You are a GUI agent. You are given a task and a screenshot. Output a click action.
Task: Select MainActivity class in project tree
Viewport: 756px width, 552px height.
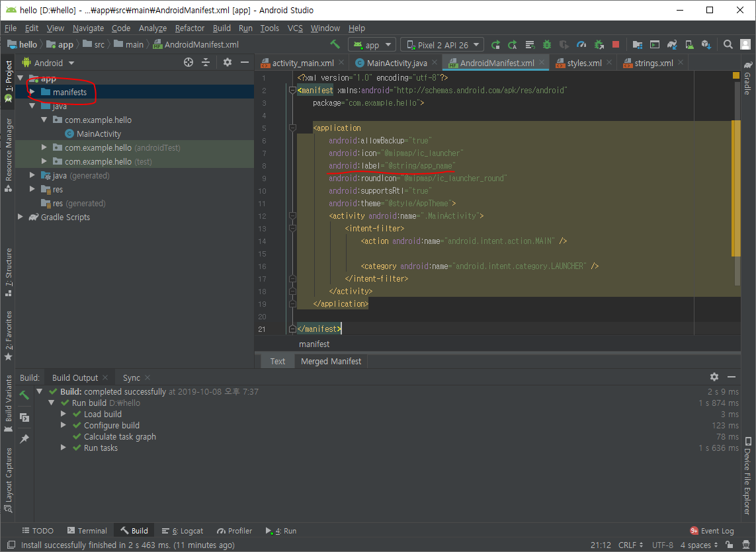point(93,134)
